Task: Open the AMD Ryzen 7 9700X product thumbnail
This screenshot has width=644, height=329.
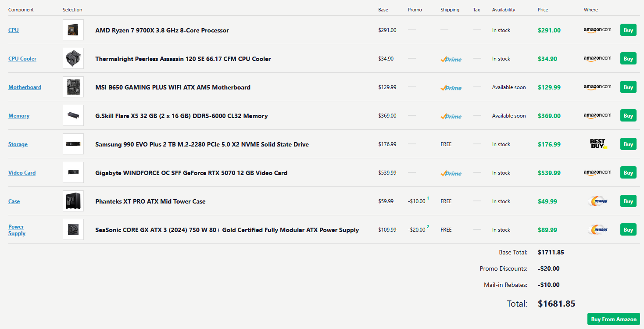Action: click(73, 30)
